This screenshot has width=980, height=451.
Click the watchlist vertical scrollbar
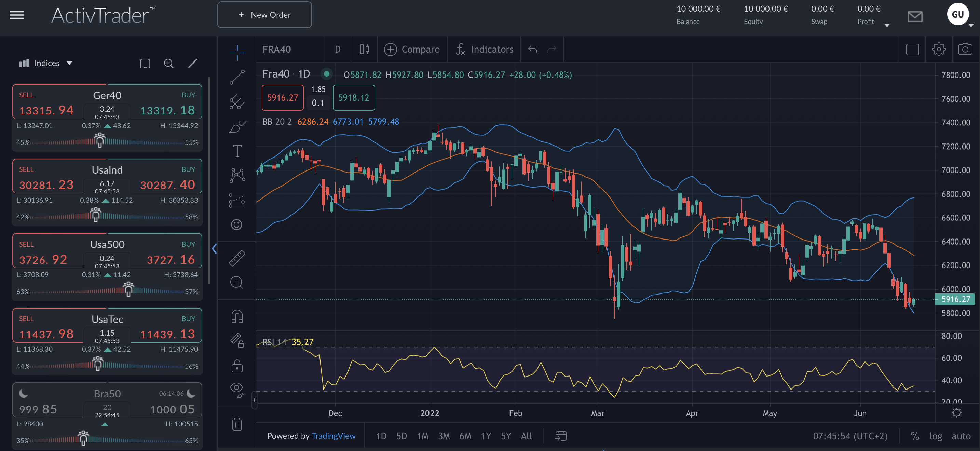[x=209, y=181]
